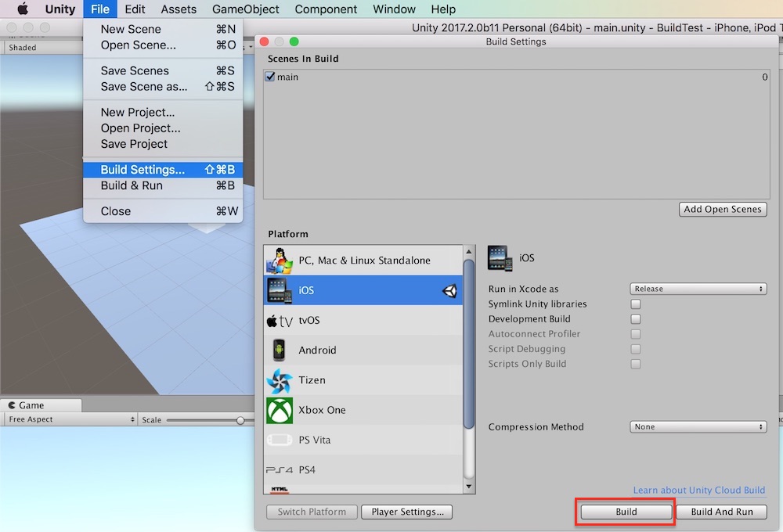Click the Build button
The width and height of the screenshot is (783, 532).
coord(626,512)
